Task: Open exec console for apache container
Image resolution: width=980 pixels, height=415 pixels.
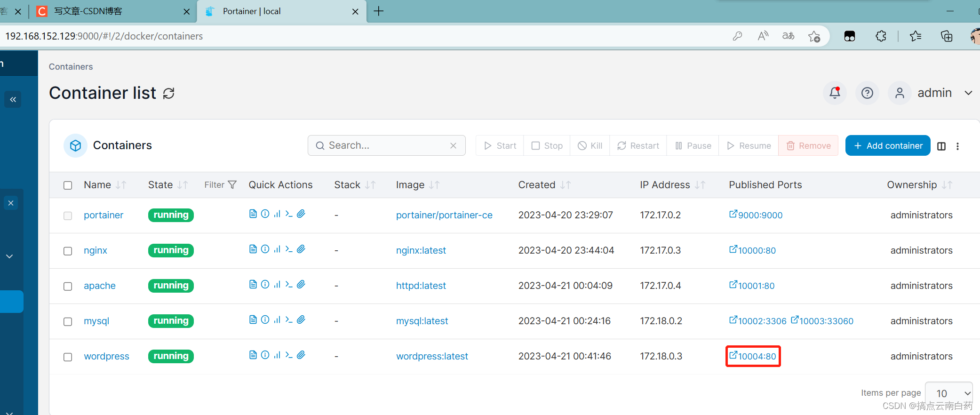Action: pos(289,285)
